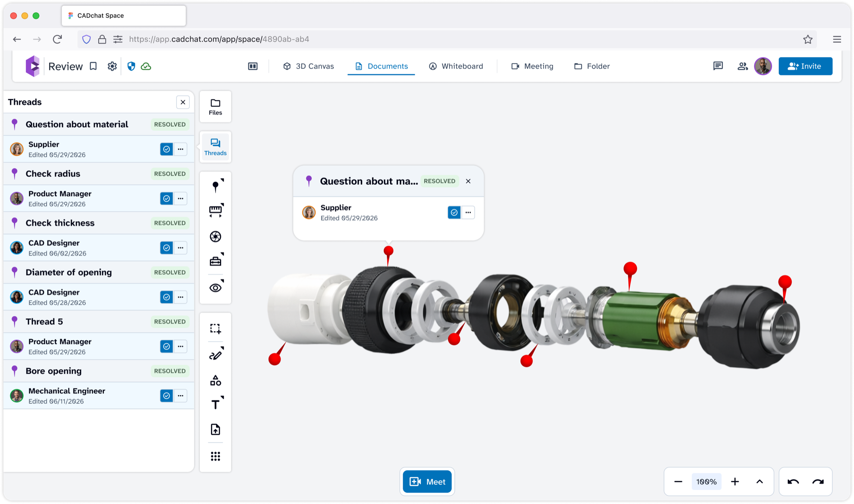Expand zoom options chevron
This screenshot has height=504, width=854.
(760, 482)
